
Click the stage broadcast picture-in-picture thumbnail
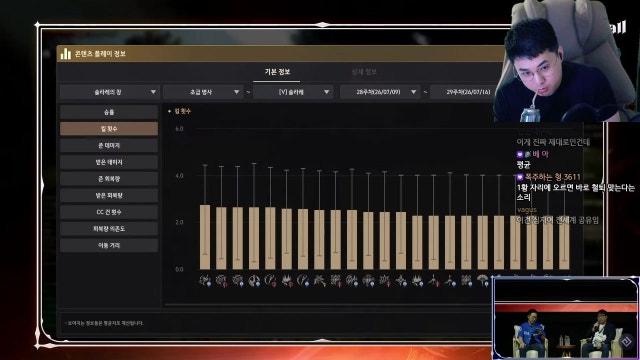click(565, 318)
